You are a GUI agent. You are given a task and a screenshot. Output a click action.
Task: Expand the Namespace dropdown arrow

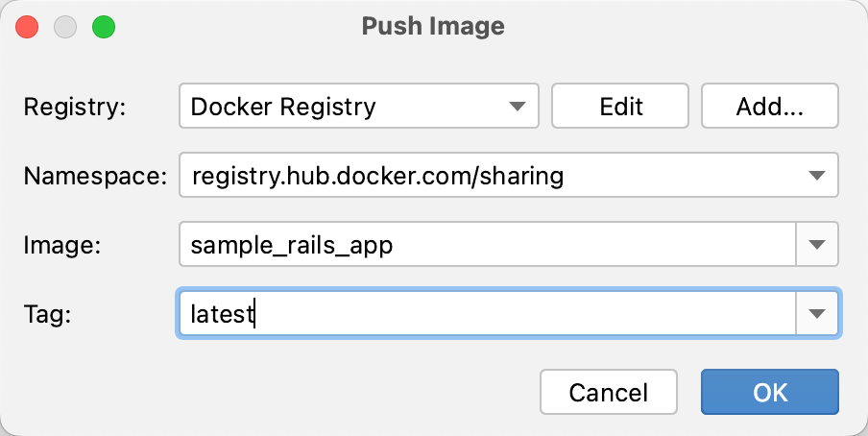pos(817,176)
